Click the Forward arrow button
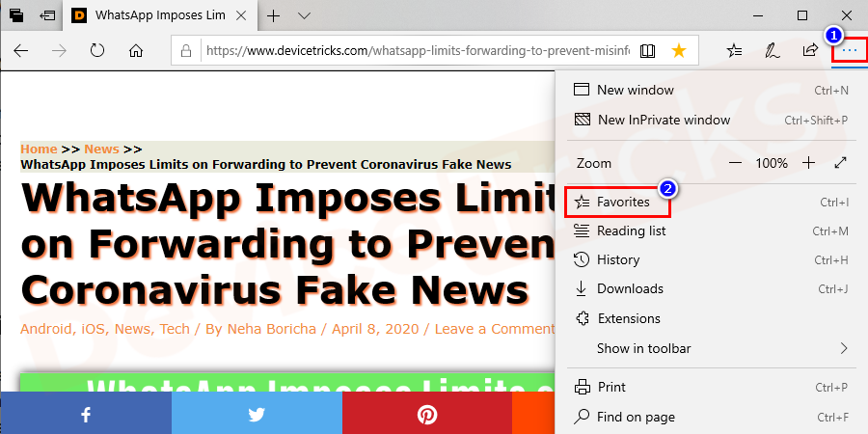The width and height of the screenshot is (868, 434). 59,51
